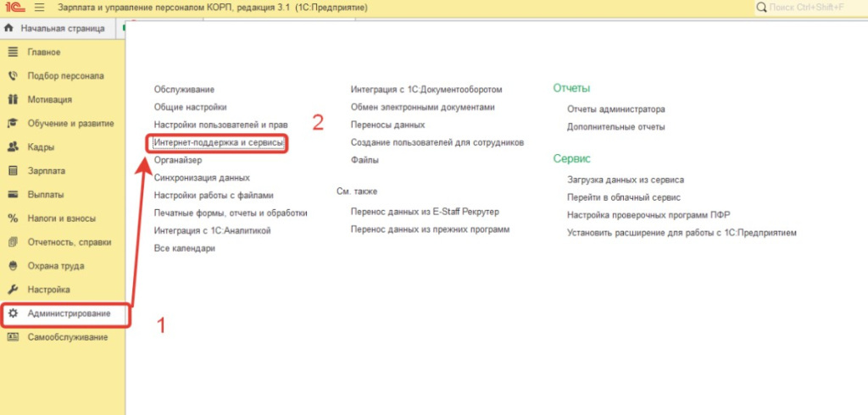Click the home icon of Начальная страница
This screenshot has height=415, width=868.
point(8,28)
